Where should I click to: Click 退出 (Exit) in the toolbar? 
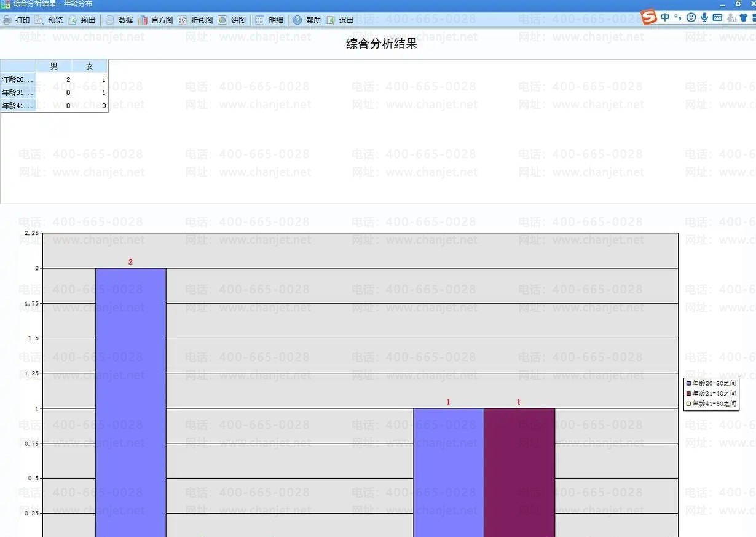point(341,20)
